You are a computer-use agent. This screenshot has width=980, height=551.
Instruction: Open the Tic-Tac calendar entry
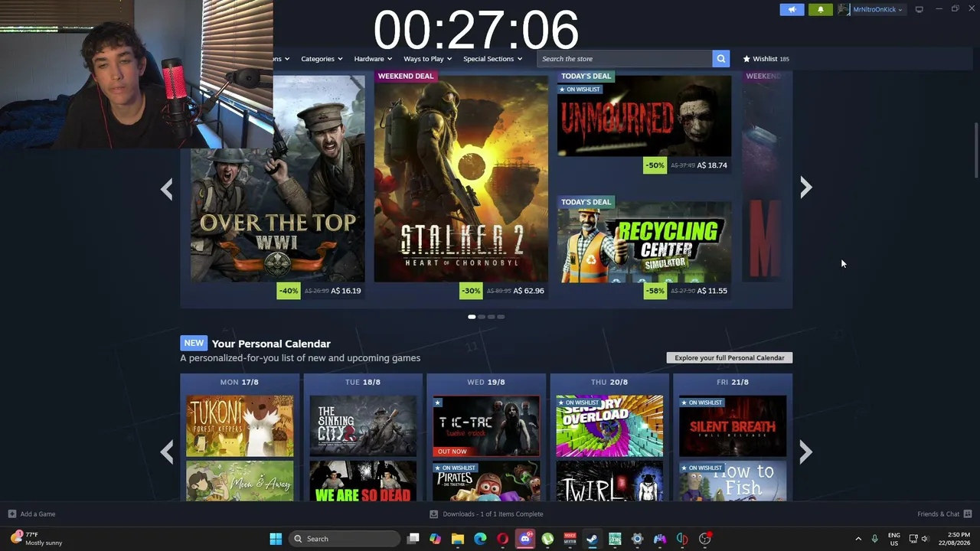tap(486, 425)
